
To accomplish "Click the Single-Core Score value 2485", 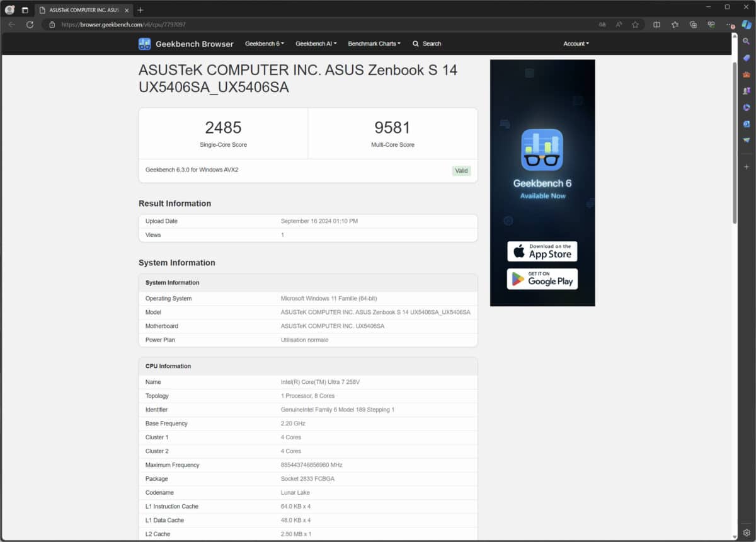I will coord(224,127).
